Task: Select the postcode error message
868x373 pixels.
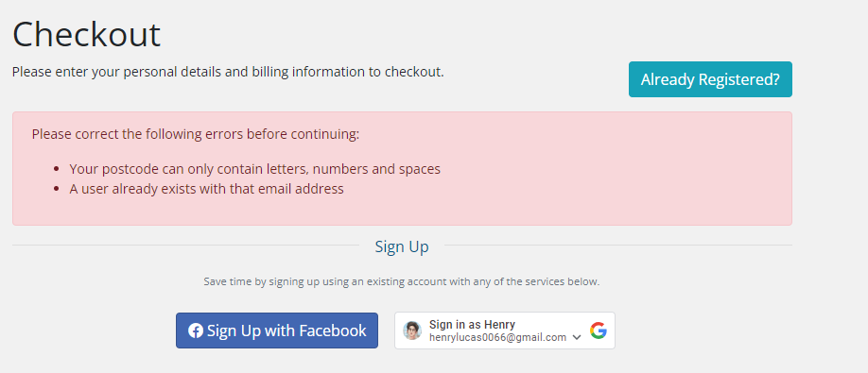Action: pyautogui.click(x=254, y=169)
